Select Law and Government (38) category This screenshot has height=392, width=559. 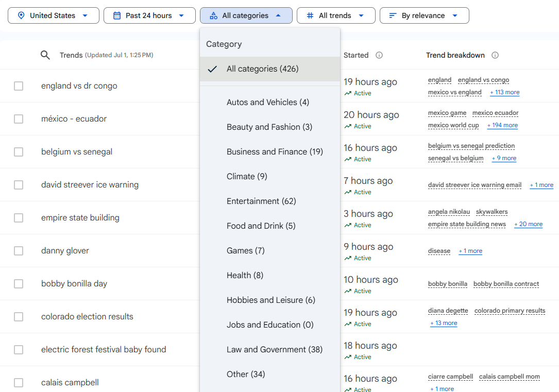(270, 350)
